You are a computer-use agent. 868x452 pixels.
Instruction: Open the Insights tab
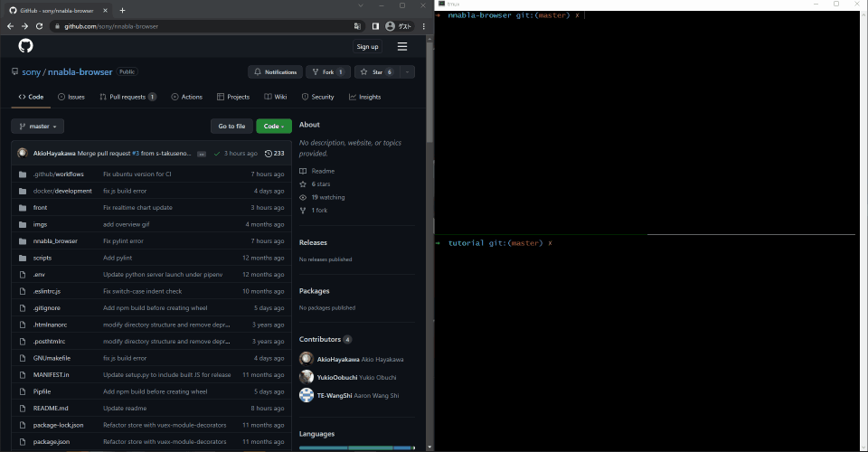tap(364, 97)
